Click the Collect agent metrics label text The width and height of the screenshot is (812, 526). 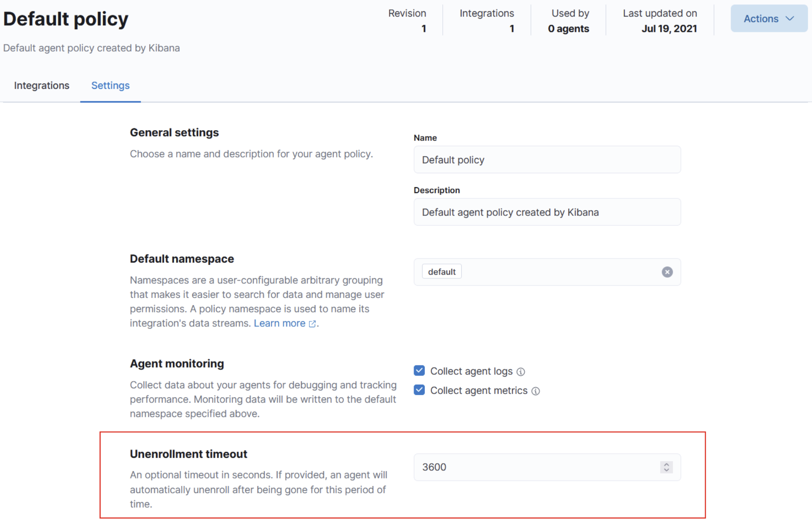coord(479,390)
